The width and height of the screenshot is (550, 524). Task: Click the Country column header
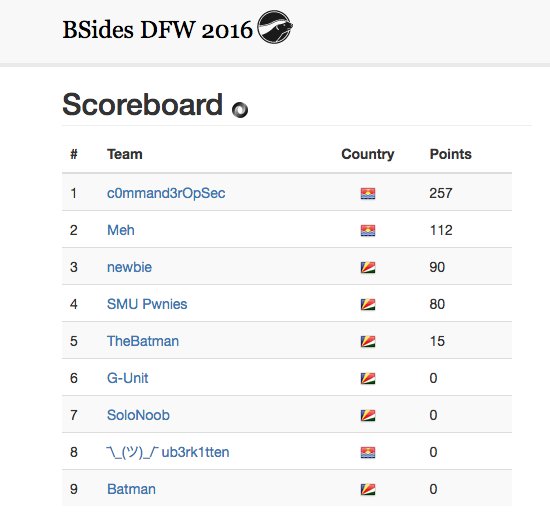[368, 154]
